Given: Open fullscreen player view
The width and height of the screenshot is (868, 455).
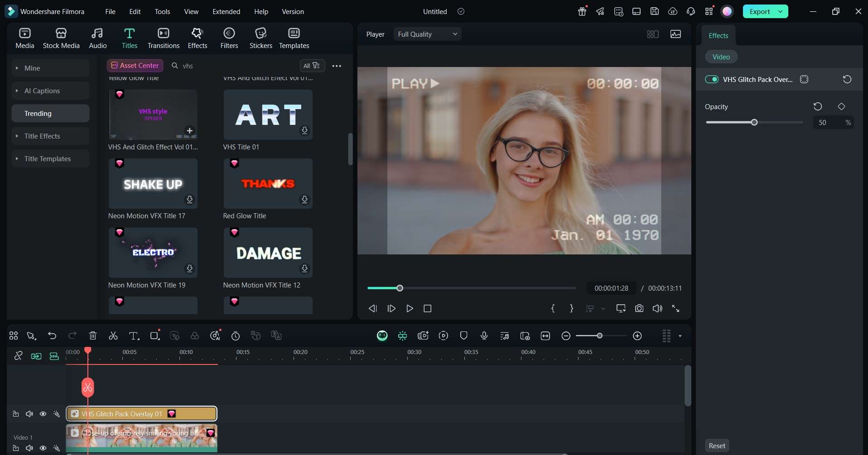Looking at the screenshot, I should tap(675, 308).
